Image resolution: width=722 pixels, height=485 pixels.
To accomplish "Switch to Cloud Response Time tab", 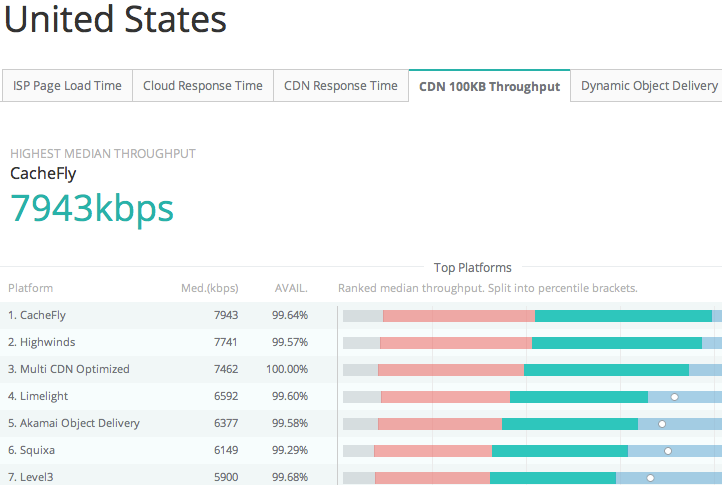I will tap(203, 86).
